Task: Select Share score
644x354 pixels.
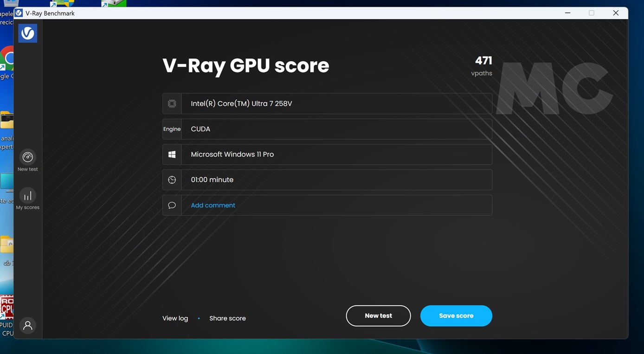Action: [x=227, y=318]
